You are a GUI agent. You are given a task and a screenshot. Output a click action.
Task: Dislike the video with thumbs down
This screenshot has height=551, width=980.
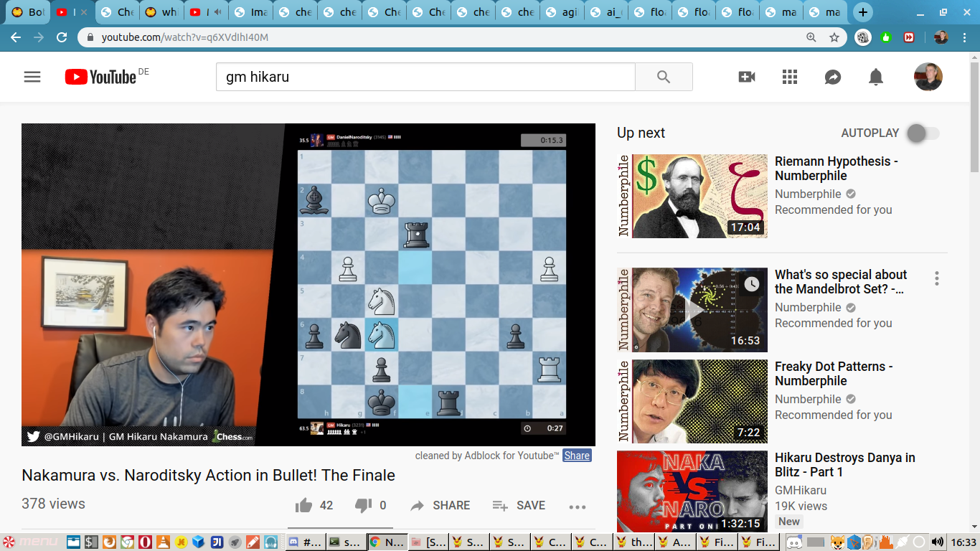point(363,506)
